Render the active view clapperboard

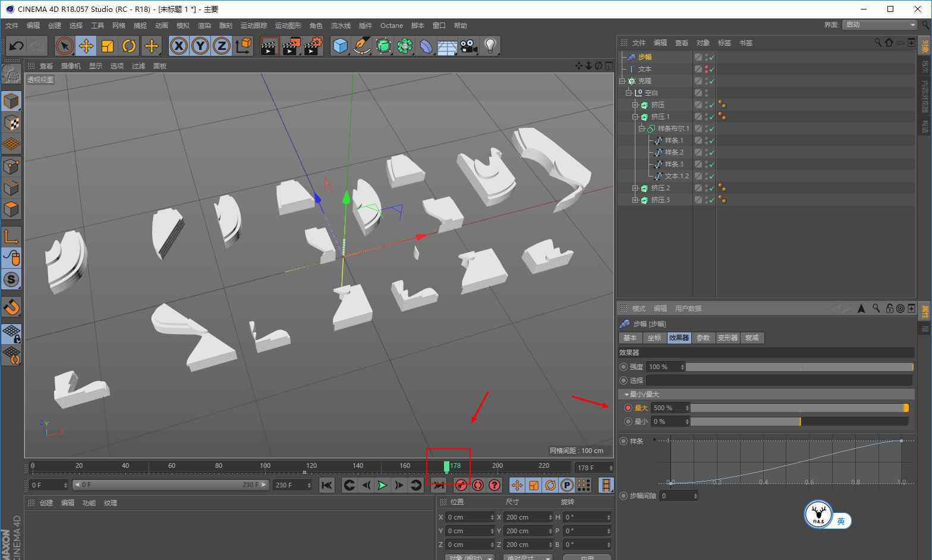[269, 46]
